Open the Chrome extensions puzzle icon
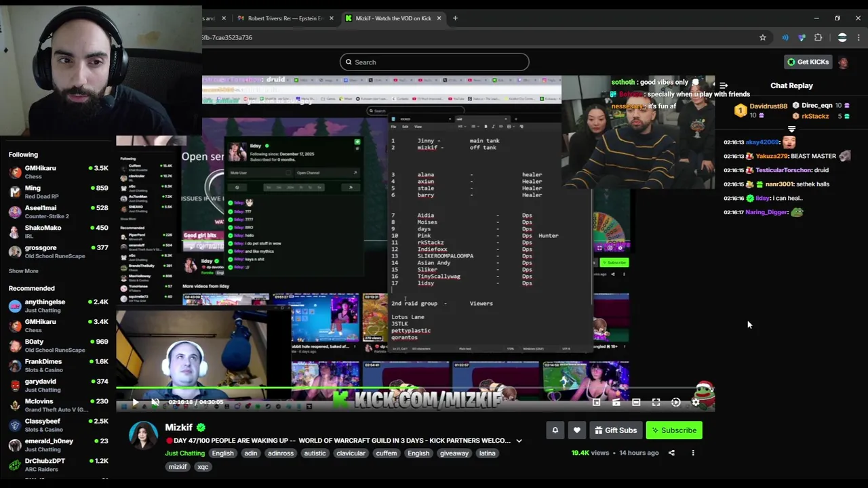 [818, 38]
